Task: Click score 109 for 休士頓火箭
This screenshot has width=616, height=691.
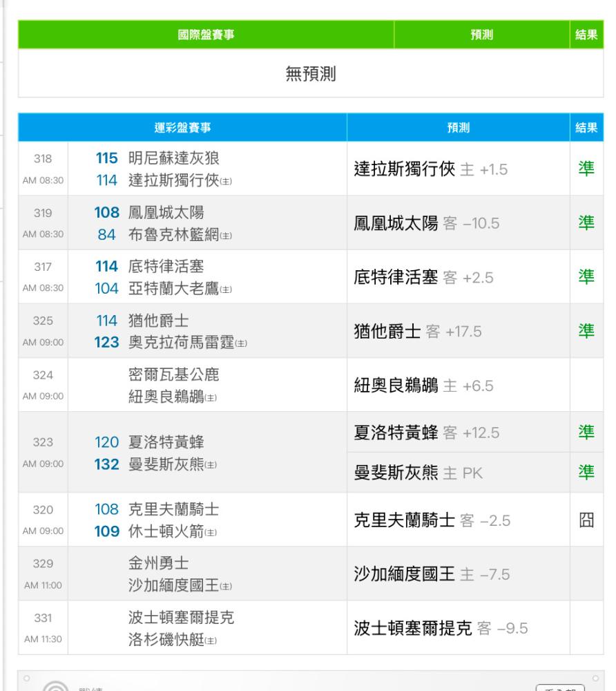Action: click(106, 531)
